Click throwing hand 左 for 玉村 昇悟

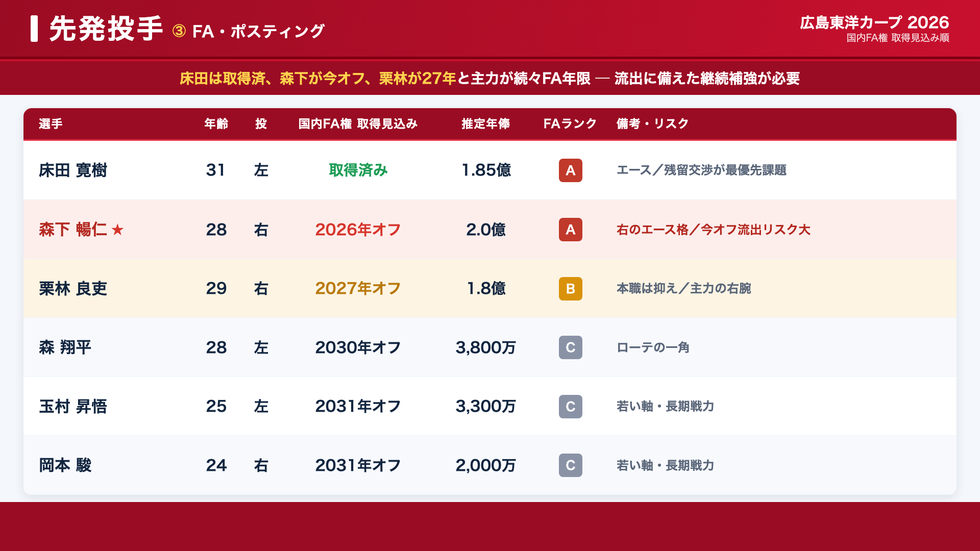[x=261, y=407]
